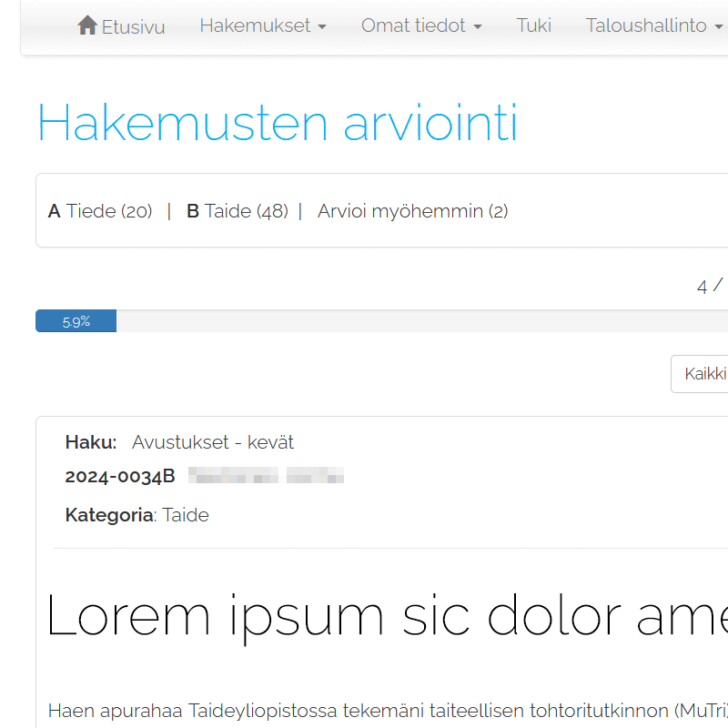This screenshot has width=728, height=728.
Task: Click the blue 5.9% progress bar fill
Action: point(76,321)
